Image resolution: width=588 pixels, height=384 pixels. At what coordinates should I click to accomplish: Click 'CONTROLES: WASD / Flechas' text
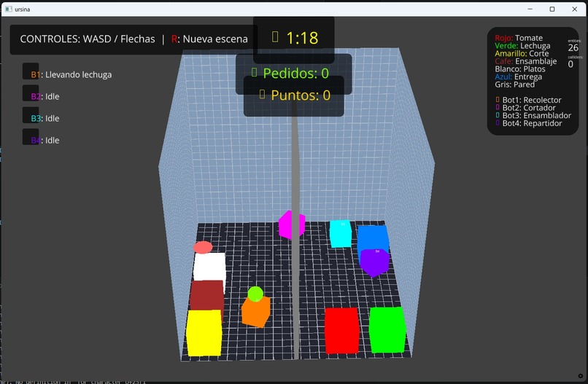point(88,39)
